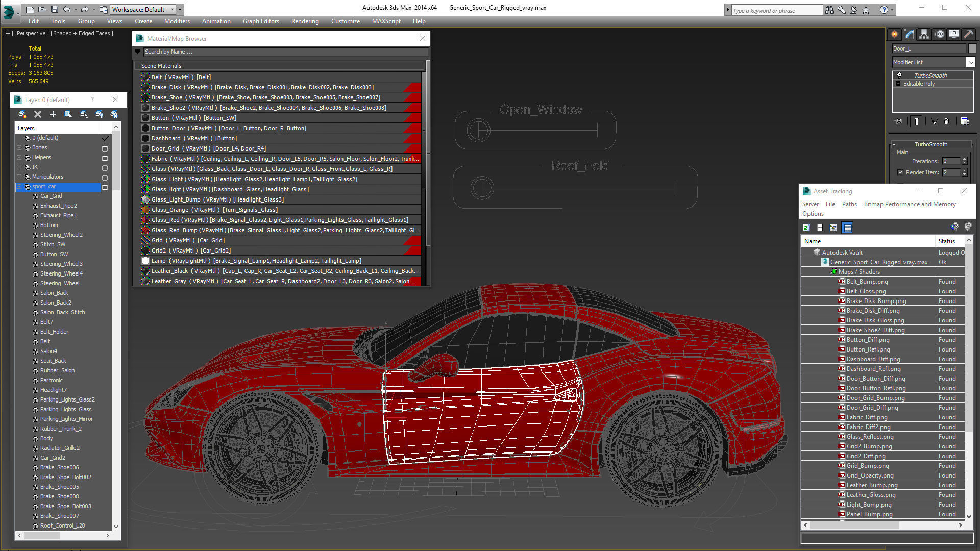The width and height of the screenshot is (980, 551).
Task: Click the Create New Layer icon
Action: pos(22,114)
